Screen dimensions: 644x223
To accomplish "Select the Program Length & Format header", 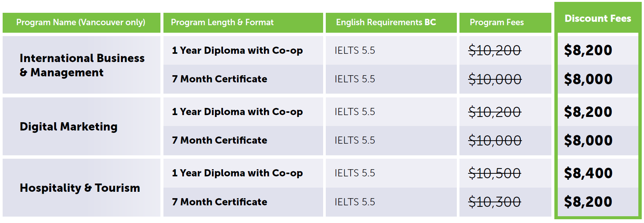I will (x=222, y=23).
